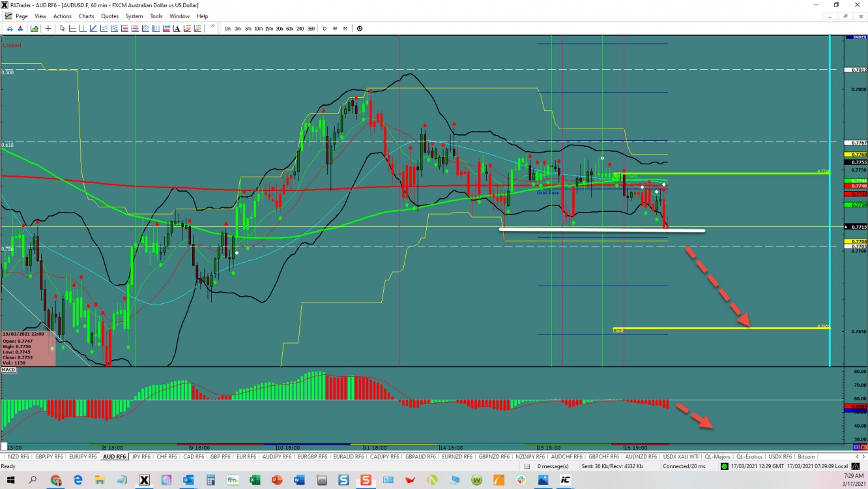Click the clock icon in toolbar
Viewport: 868px width, 489px height.
point(359,29)
